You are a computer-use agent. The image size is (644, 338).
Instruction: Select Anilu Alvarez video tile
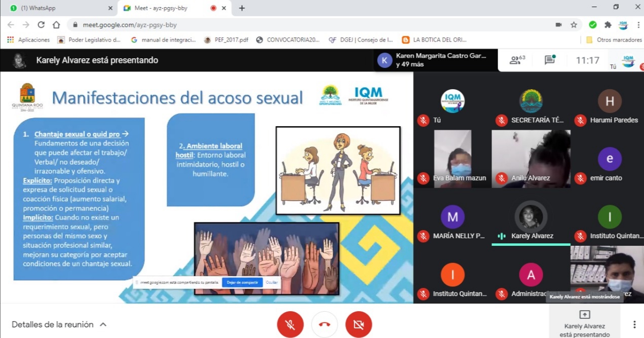(531, 158)
